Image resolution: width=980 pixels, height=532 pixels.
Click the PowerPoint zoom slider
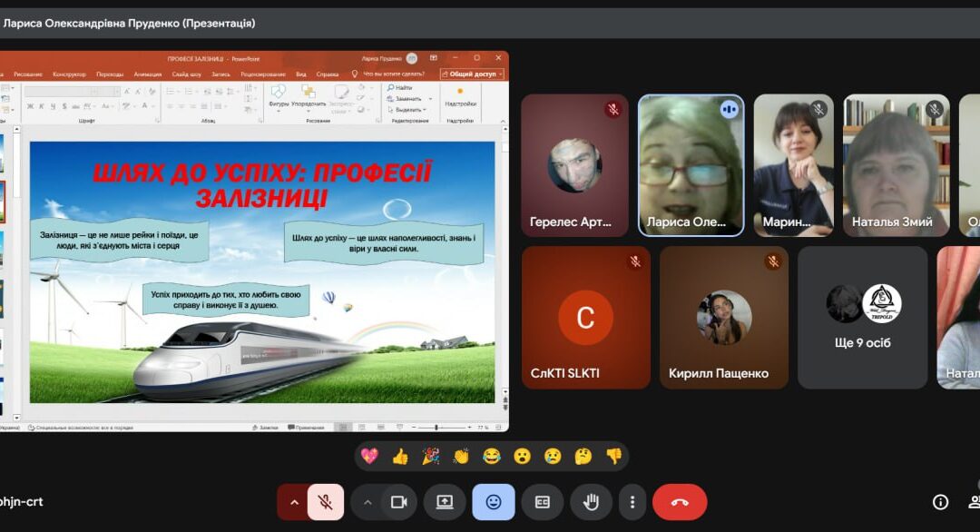pyautogui.click(x=436, y=427)
